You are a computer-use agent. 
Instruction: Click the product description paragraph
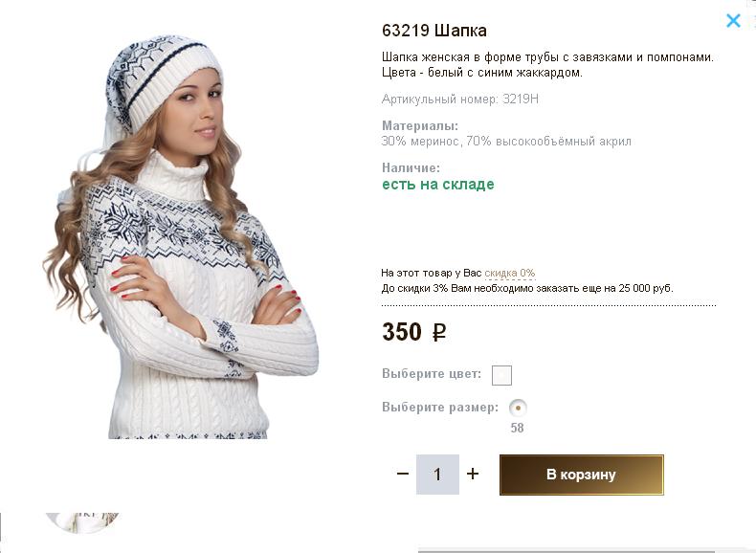click(547, 65)
